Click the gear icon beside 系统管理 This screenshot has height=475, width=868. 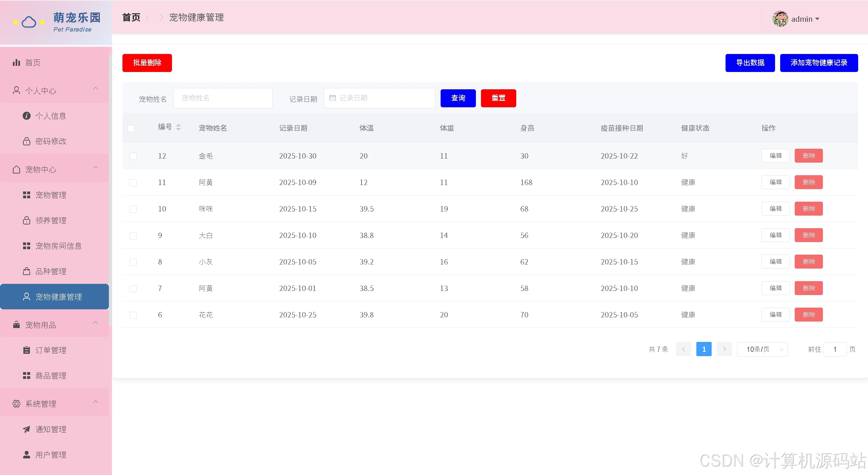coord(16,404)
